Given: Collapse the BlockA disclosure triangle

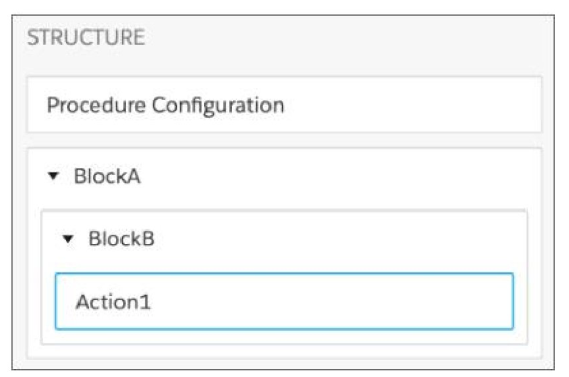Looking at the screenshot, I should [x=53, y=176].
